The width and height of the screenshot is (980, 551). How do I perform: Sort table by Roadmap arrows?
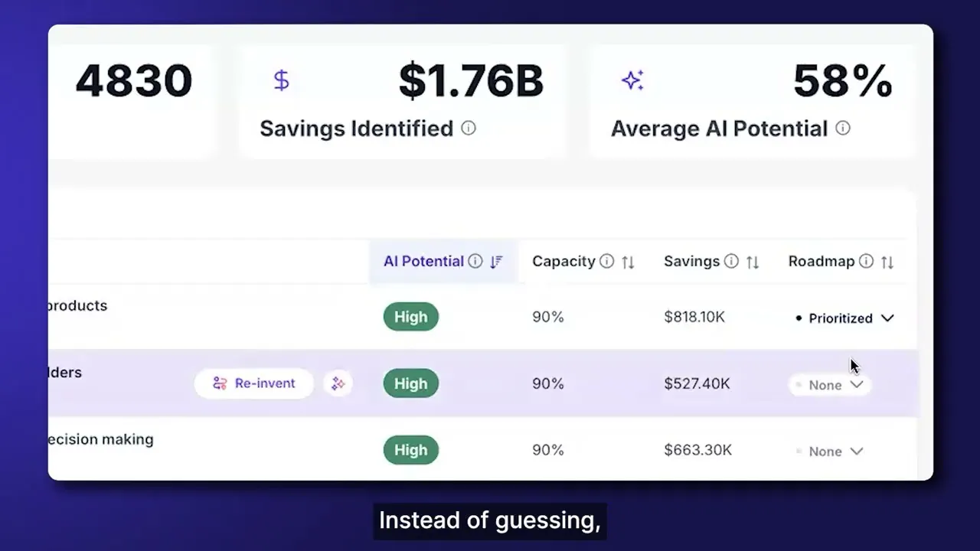pyautogui.click(x=887, y=262)
